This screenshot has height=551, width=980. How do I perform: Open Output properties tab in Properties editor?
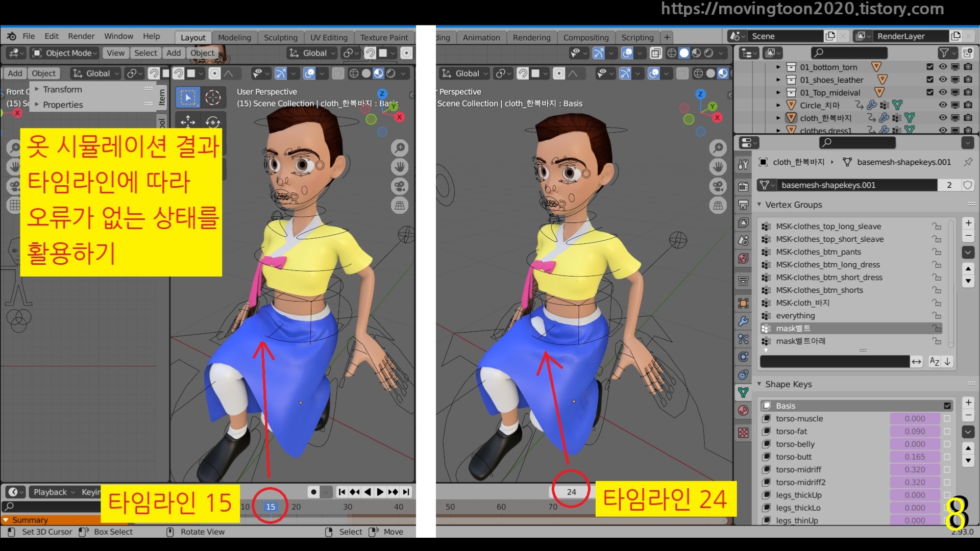point(743,205)
